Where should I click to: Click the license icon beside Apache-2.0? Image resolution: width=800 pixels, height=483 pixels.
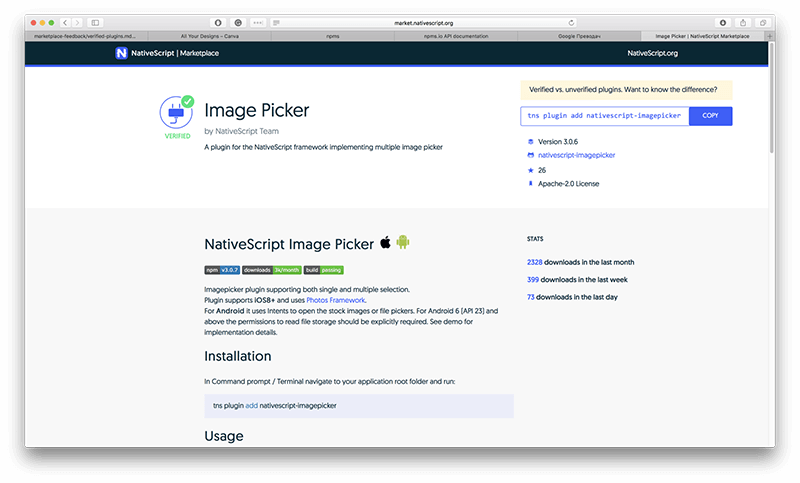531,184
